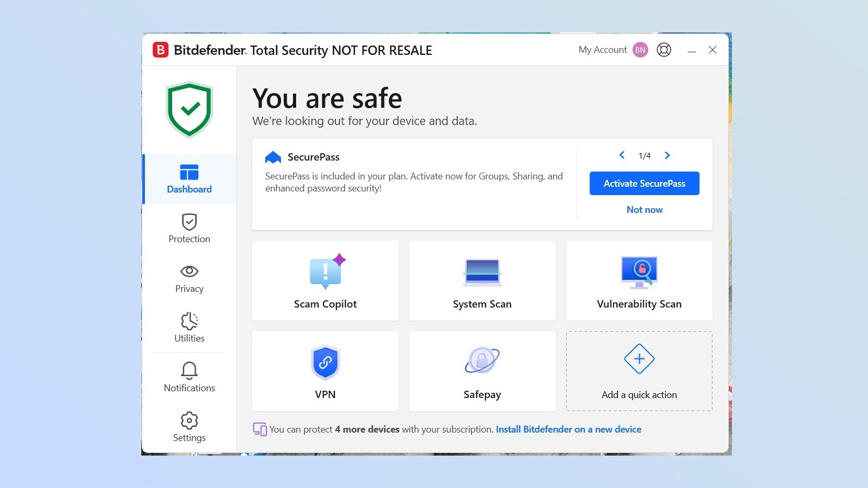Open Safepay secure browser
Image resolution: width=868 pixels, height=488 pixels.
pyautogui.click(x=482, y=371)
